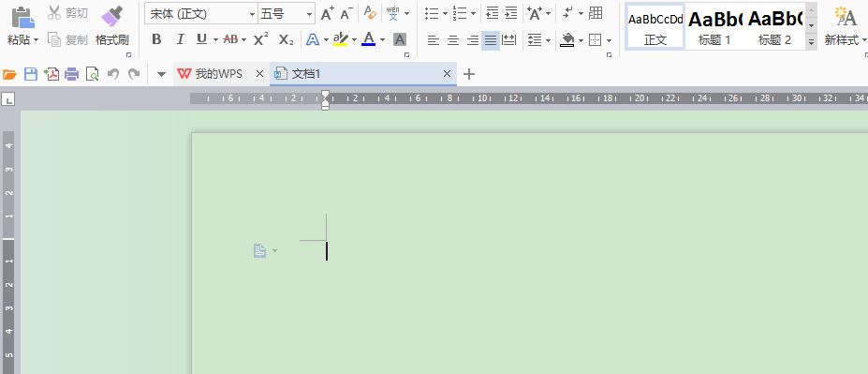Center align text

pyautogui.click(x=453, y=40)
